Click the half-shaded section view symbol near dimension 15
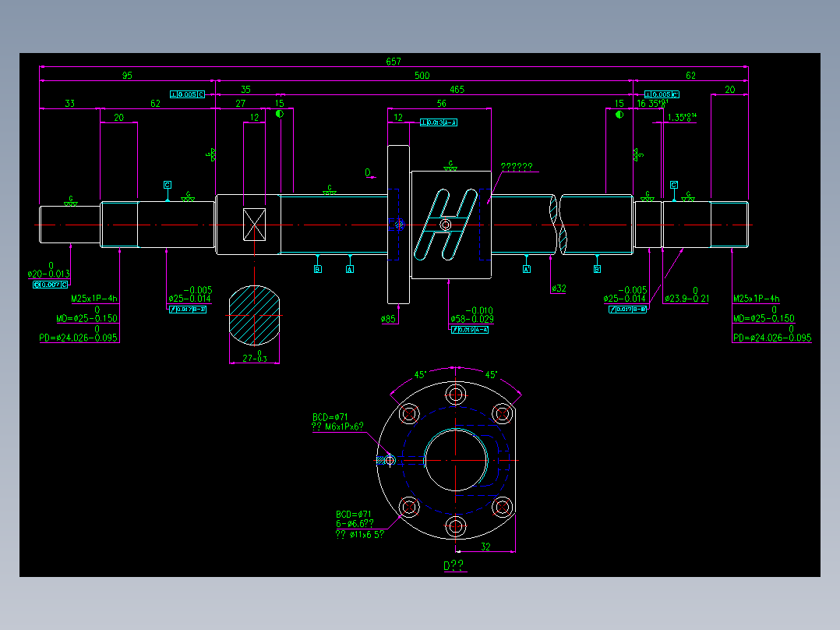 [281, 114]
